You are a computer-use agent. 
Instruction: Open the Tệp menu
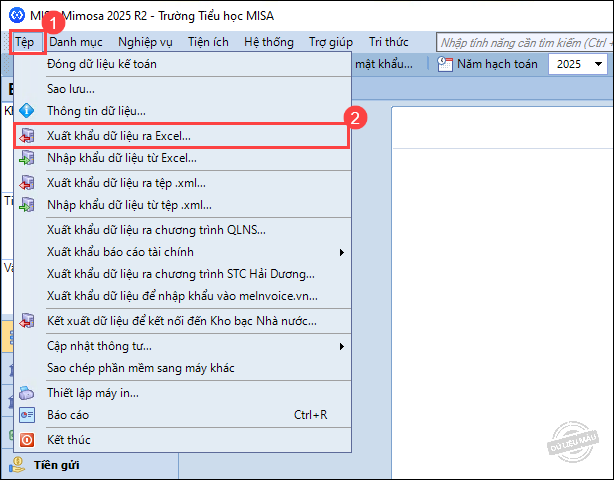(x=25, y=42)
